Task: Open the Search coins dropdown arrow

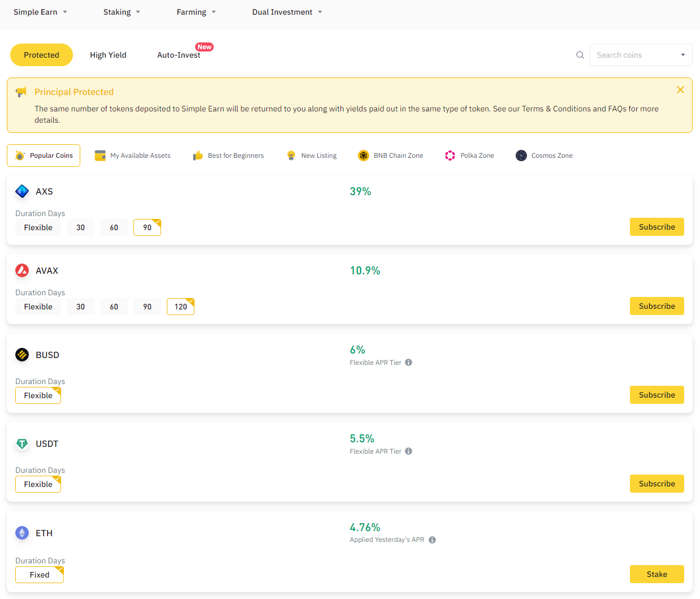Action: point(683,55)
